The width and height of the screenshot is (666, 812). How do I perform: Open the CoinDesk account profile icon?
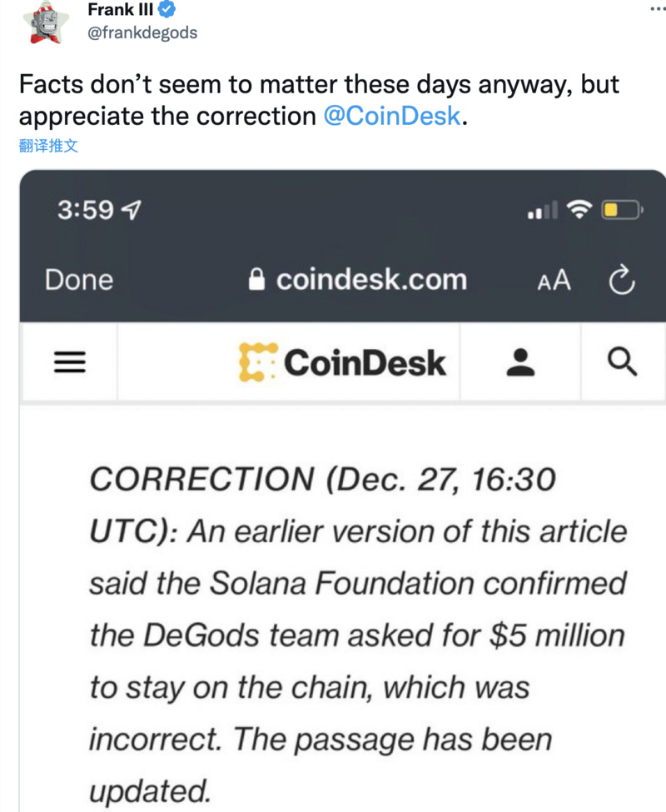519,362
